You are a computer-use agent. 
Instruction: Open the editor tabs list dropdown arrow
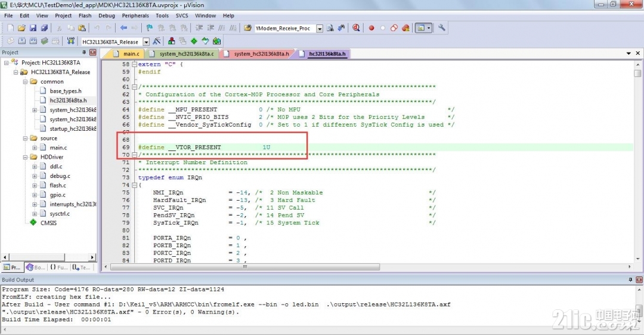[628, 54]
